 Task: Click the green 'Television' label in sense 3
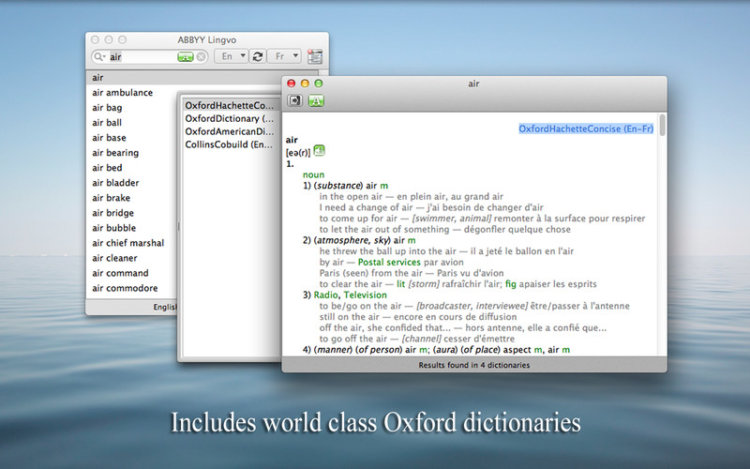point(365,295)
